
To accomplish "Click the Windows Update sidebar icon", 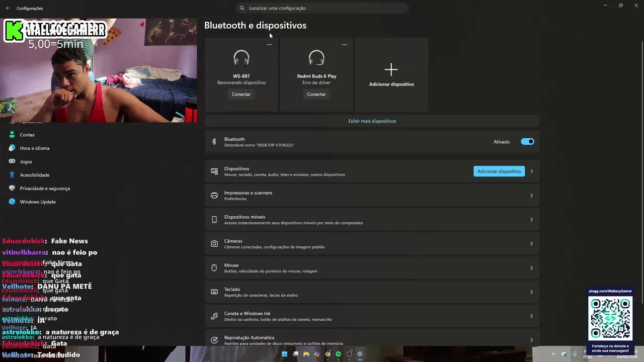I will [x=12, y=202].
